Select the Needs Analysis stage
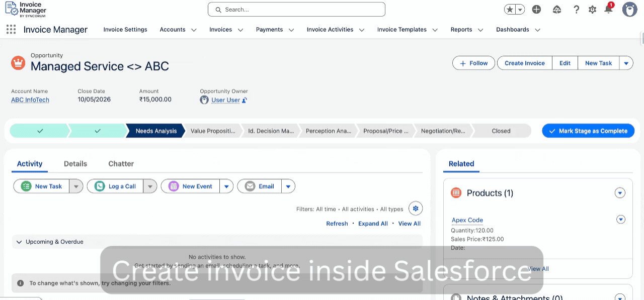This screenshot has height=300, width=644. click(x=156, y=131)
